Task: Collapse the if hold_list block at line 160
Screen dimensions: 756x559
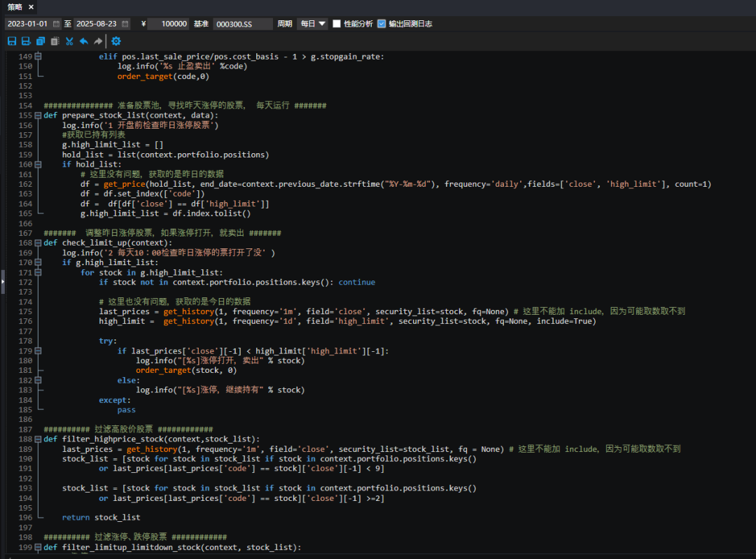Action: pyautogui.click(x=38, y=164)
